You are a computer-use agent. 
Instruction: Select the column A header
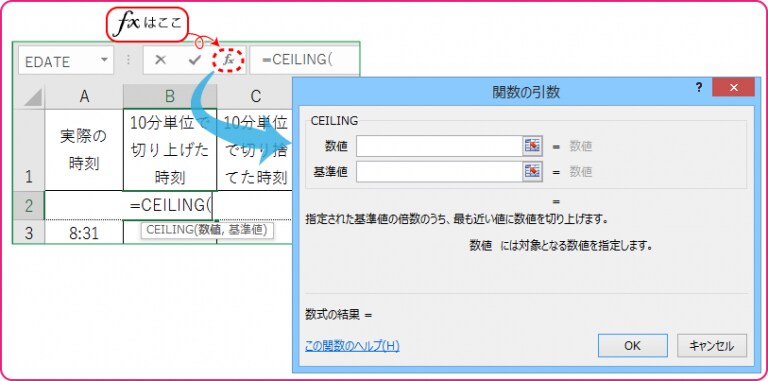pos(84,96)
